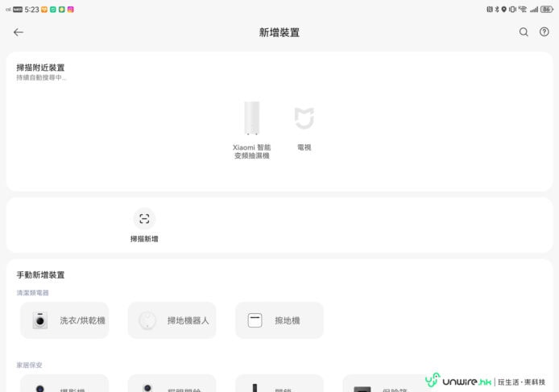The image size is (559, 392).
Task: Tap the 掃描新增 scan icon
Action: [x=144, y=219]
